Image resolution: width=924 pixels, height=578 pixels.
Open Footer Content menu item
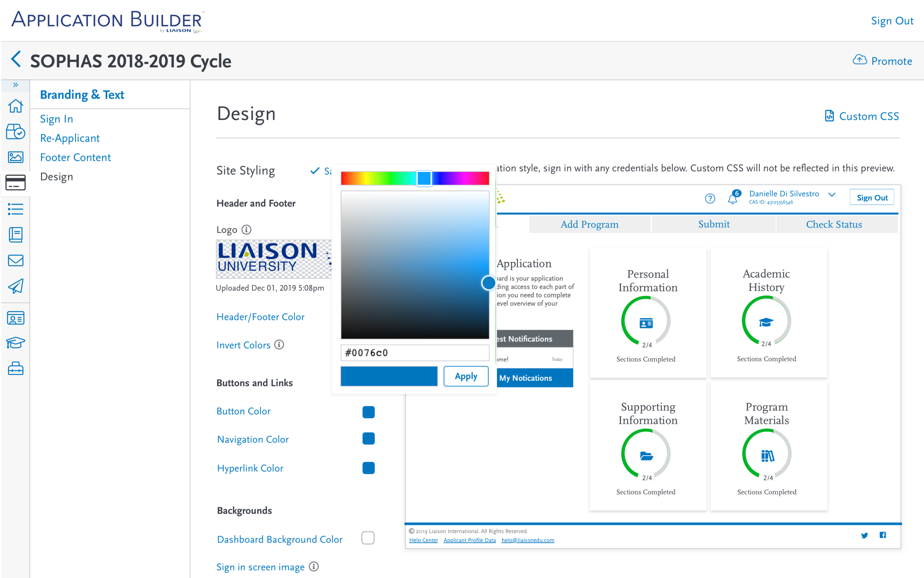(x=75, y=157)
